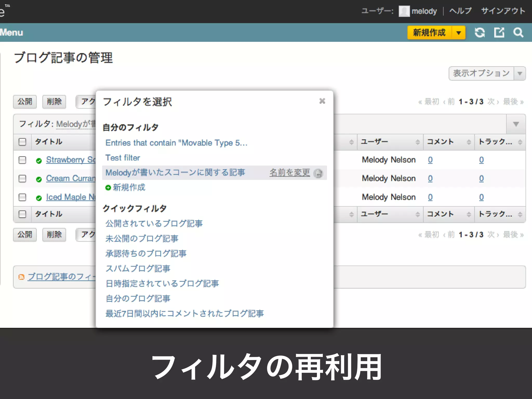
Task: Click RSS feed icon for blog entries
Action: click(21, 277)
